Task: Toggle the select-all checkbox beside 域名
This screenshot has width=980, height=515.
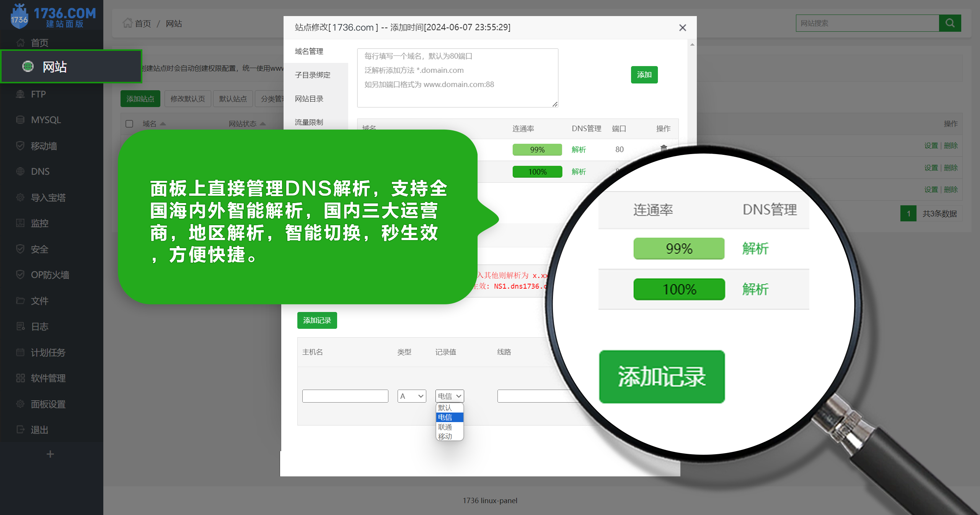Action: pyautogui.click(x=129, y=123)
